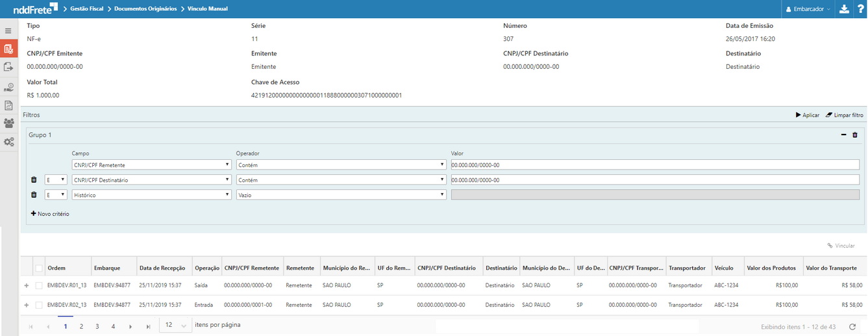Check the box for row EMBDEV.R01_13
The width and height of the screenshot is (868, 336).
coord(39,285)
